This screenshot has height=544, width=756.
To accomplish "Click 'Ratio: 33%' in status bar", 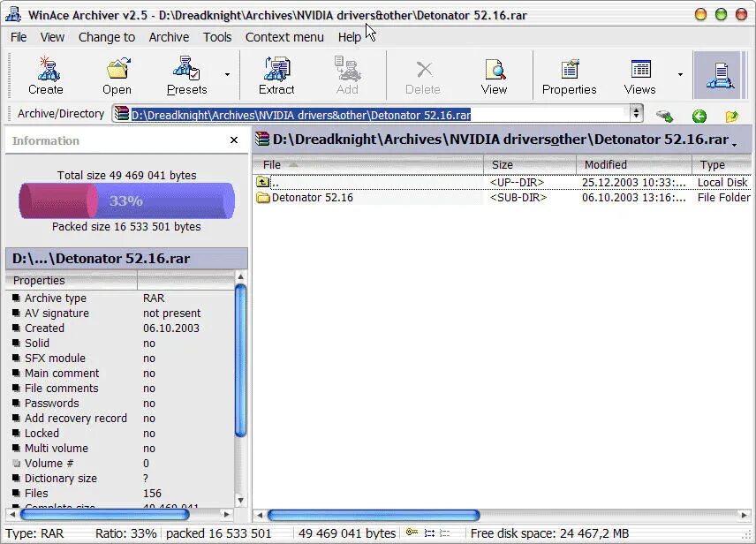I will click(125, 533).
